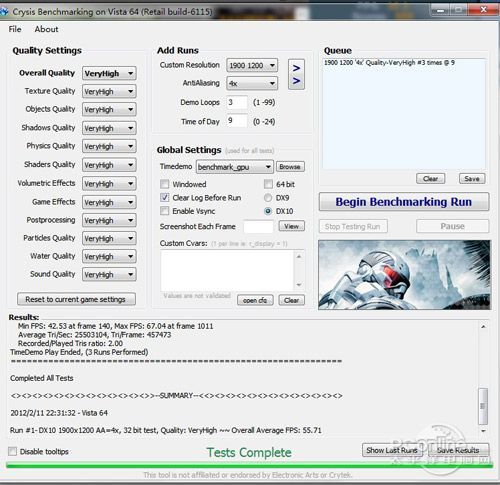The image size is (500, 485).
Task: Add run to queue with double-arrow button
Action: pos(296,74)
